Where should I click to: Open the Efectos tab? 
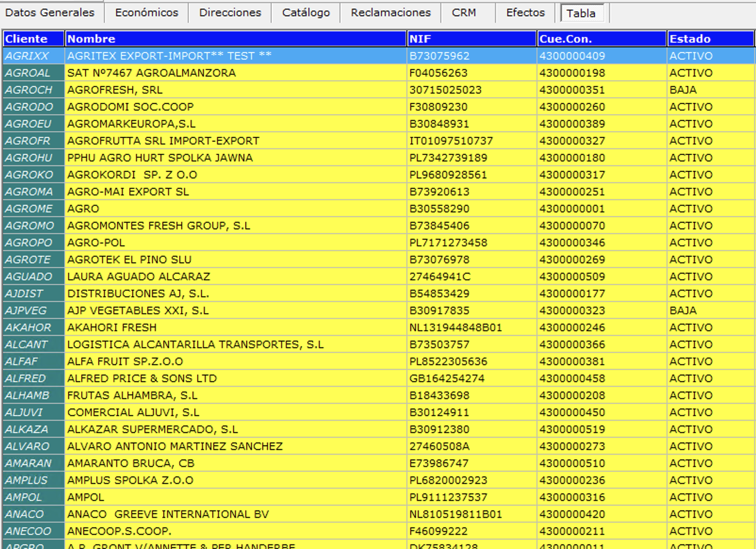tap(526, 13)
